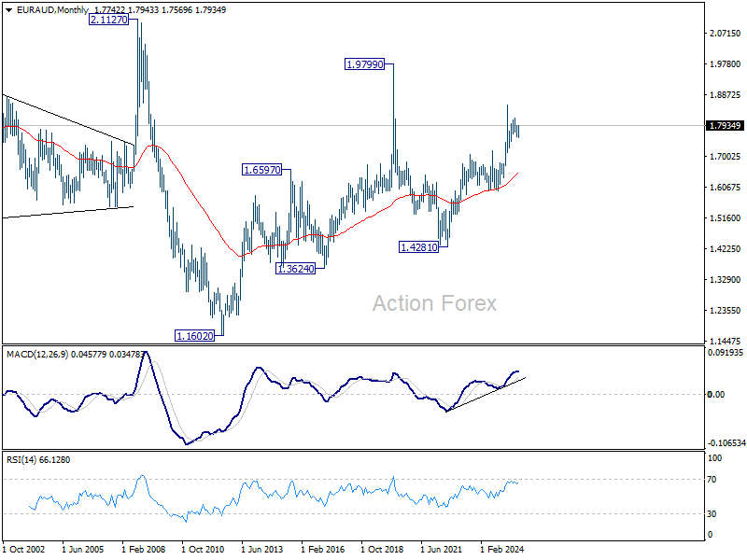The image size is (747, 560).
Task: Select the 1.97990 peak price label
Action: pos(364,64)
